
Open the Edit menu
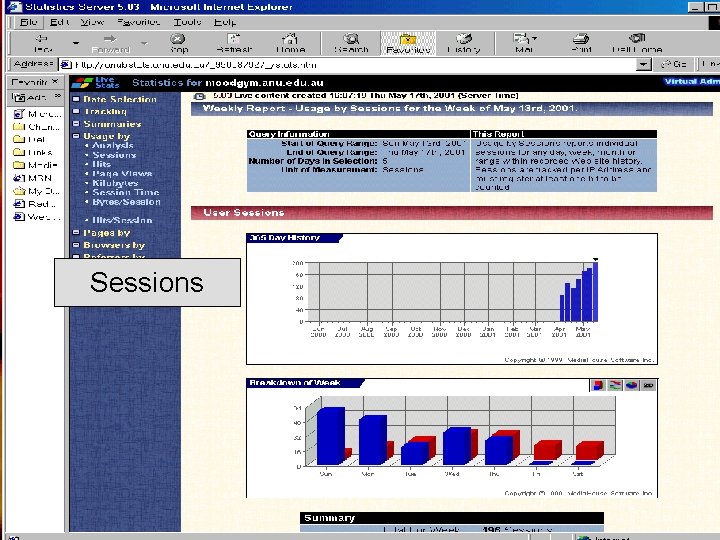coord(59,22)
